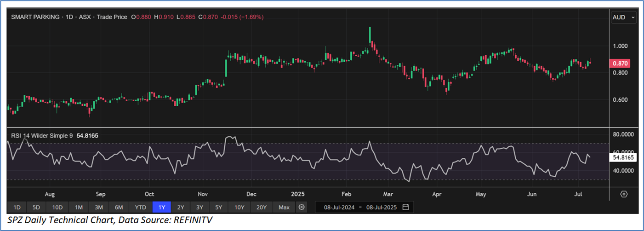Switch chart to 3M range
The image size is (644, 231).
pyautogui.click(x=98, y=207)
